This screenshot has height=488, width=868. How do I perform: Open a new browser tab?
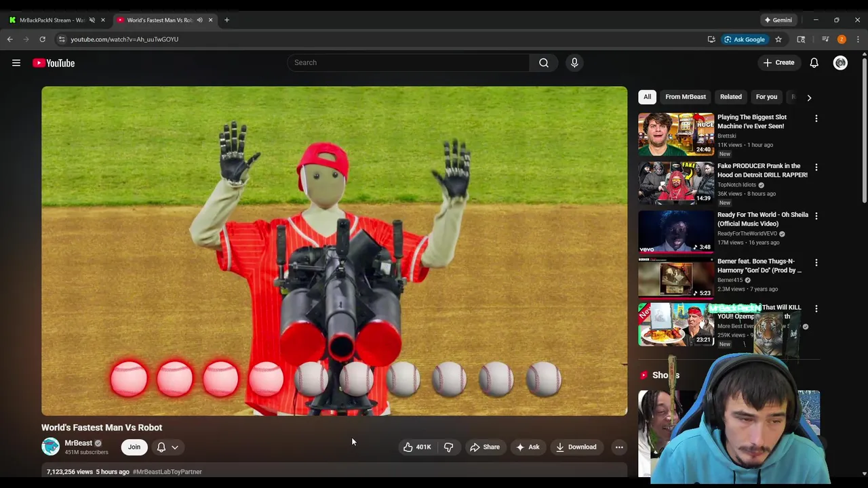click(226, 20)
